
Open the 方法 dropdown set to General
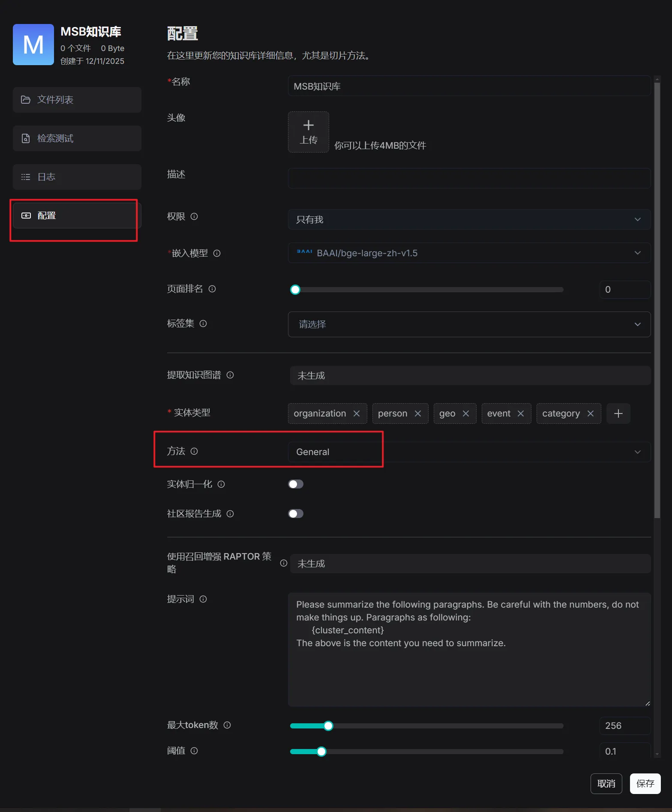tap(469, 452)
